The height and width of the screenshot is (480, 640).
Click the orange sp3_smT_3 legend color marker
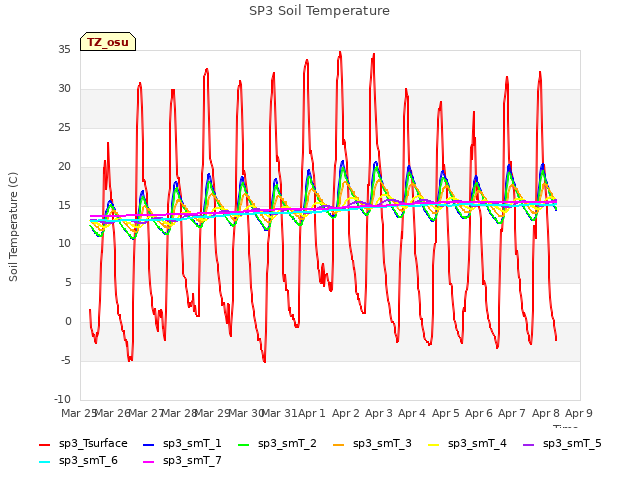point(338,444)
